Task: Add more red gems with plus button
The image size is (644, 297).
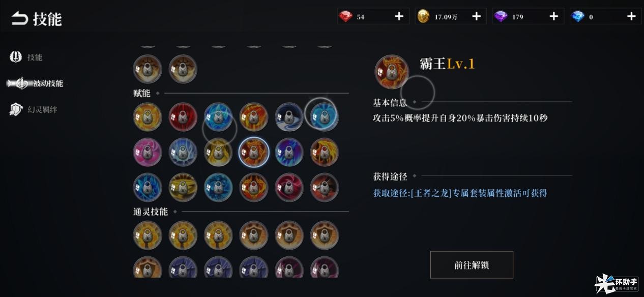Action: (x=399, y=17)
